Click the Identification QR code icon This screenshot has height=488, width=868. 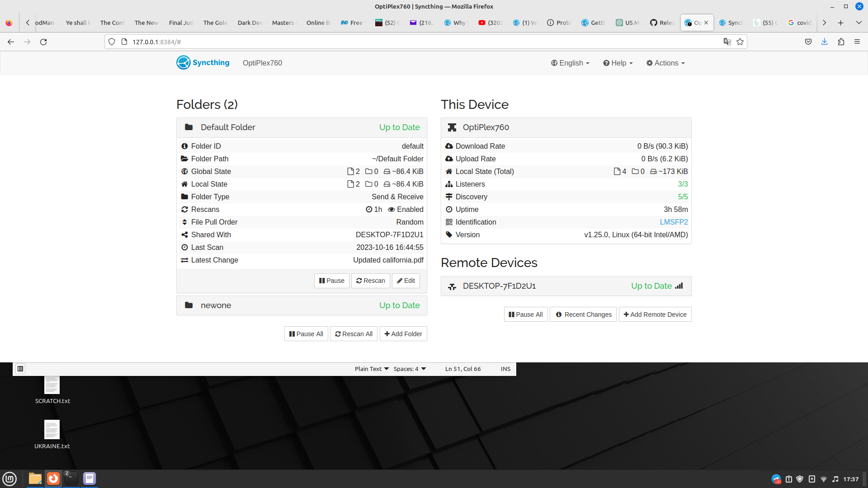coord(449,222)
